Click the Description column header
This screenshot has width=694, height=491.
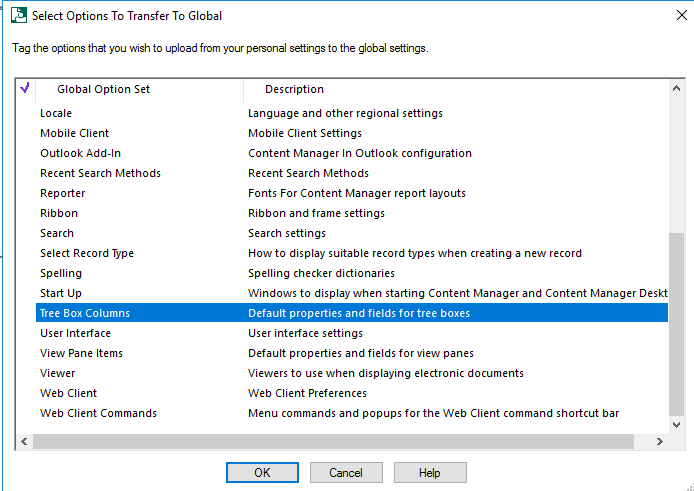(456, 89)
